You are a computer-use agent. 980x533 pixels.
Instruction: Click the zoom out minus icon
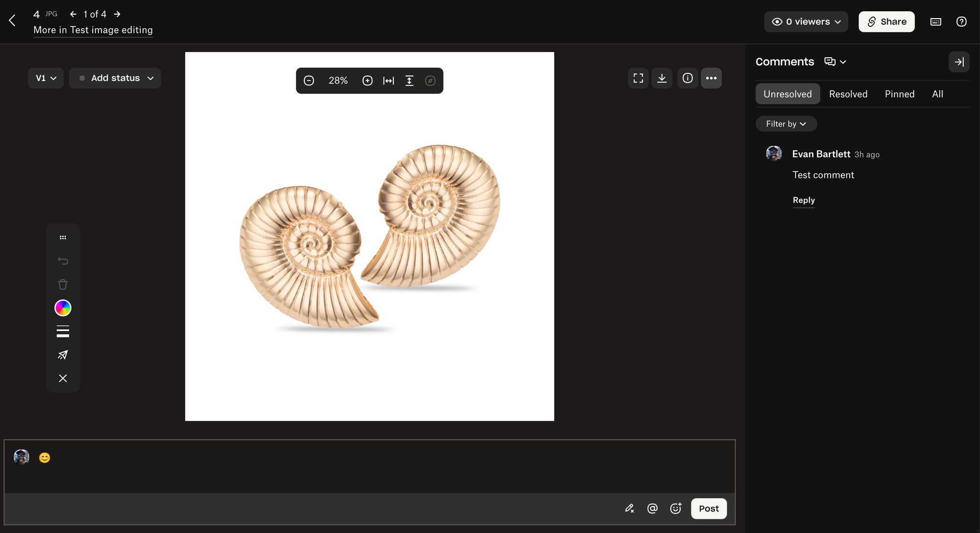309,81
